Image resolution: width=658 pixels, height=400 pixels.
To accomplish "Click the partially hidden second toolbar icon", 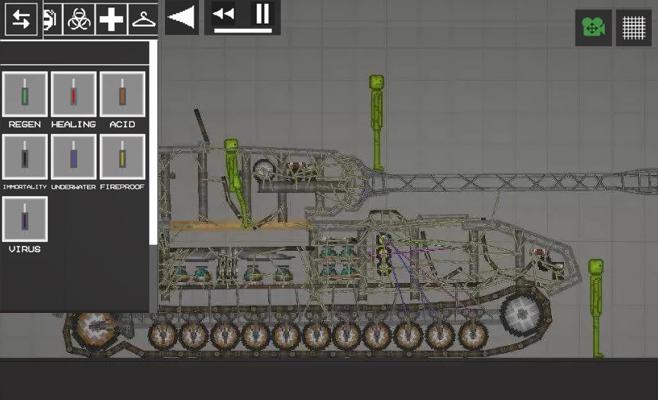I will (49, 18).
